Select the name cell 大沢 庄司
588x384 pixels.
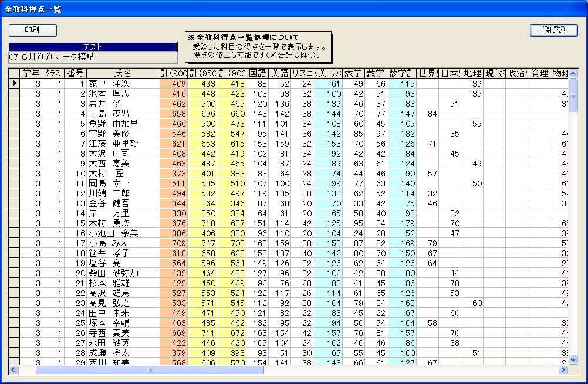122,154
